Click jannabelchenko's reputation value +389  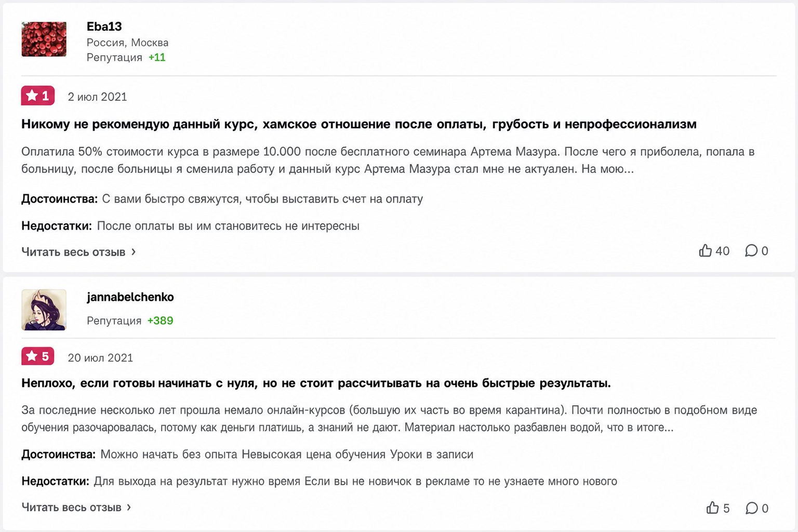tap(160, 321)
